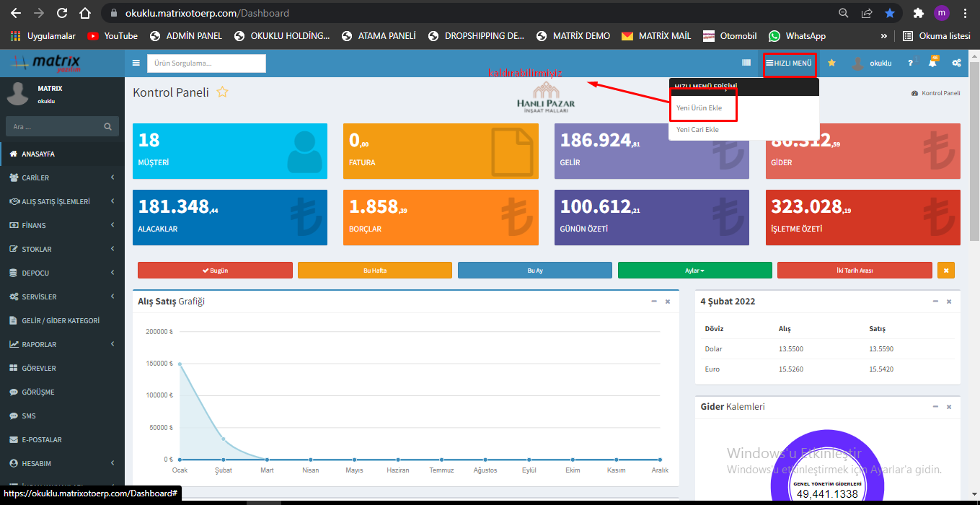Click the Ürün Sorgulama search field

[x=206, y=63]
